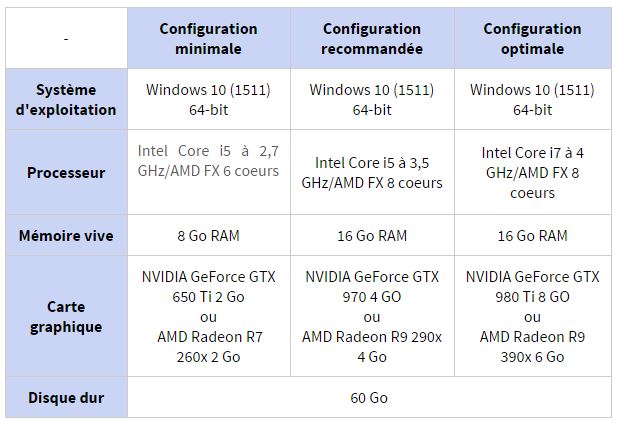The image size is (618, 422).
Task: Click the Intel Core i7 à 4 GHz cell
Action: 532,172
